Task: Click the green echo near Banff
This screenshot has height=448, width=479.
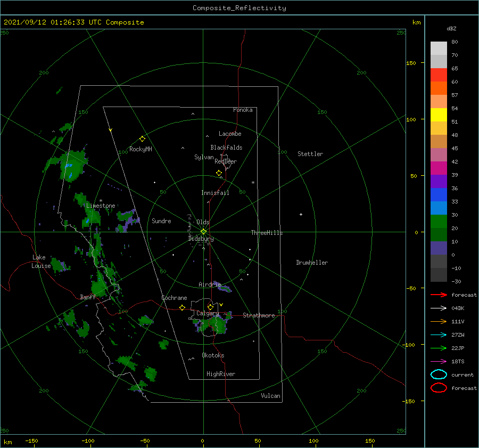Action: [98, 287]
